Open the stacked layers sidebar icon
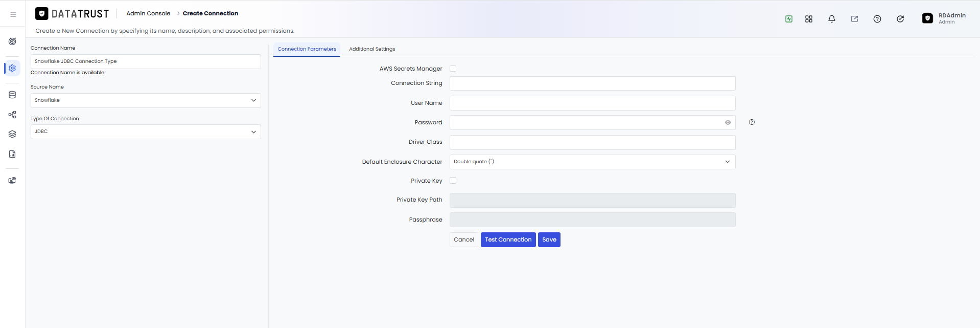This screenshot has height=328, width=980. click(12, 134)
